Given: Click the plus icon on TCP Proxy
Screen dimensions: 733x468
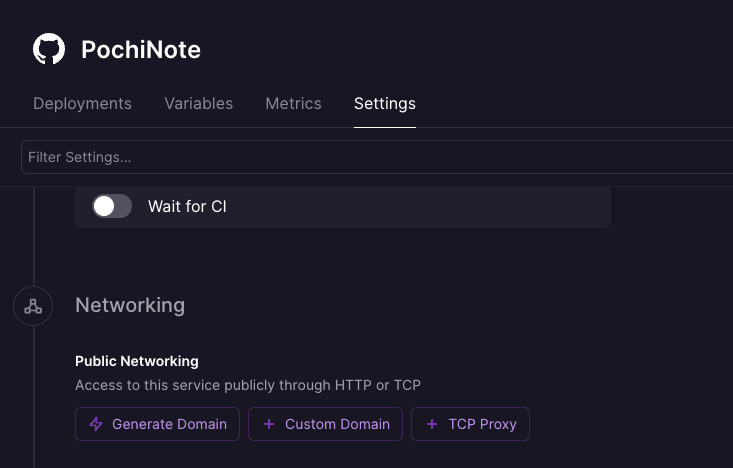Looking at the screenshot, I should pyautogui.click(x=432, y=424).
